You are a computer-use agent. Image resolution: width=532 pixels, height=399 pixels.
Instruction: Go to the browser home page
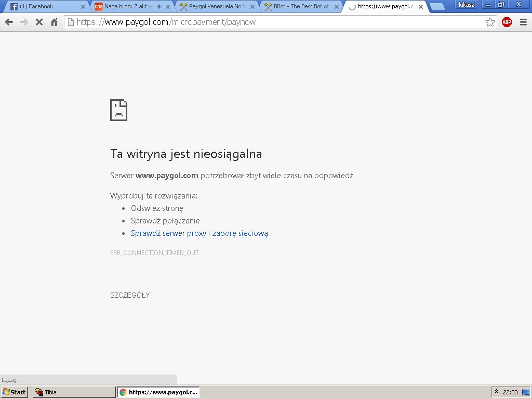click(x=54, y=22)
